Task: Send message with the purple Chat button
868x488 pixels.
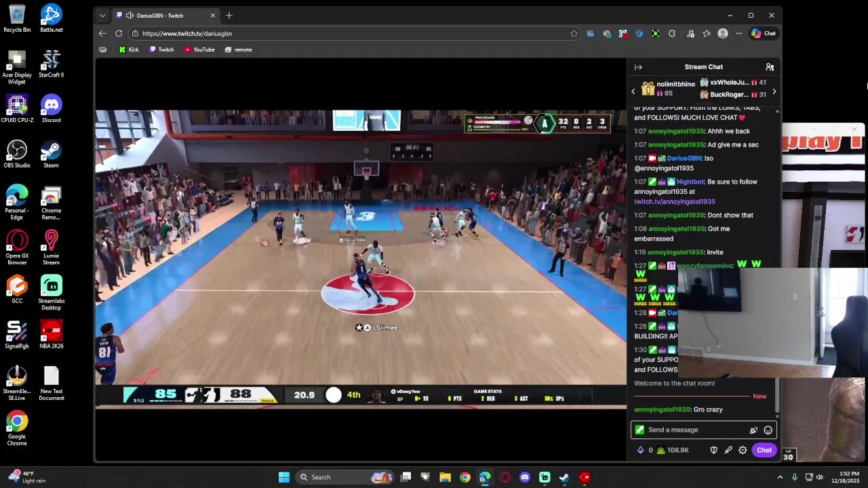Action: click(764, 450)
